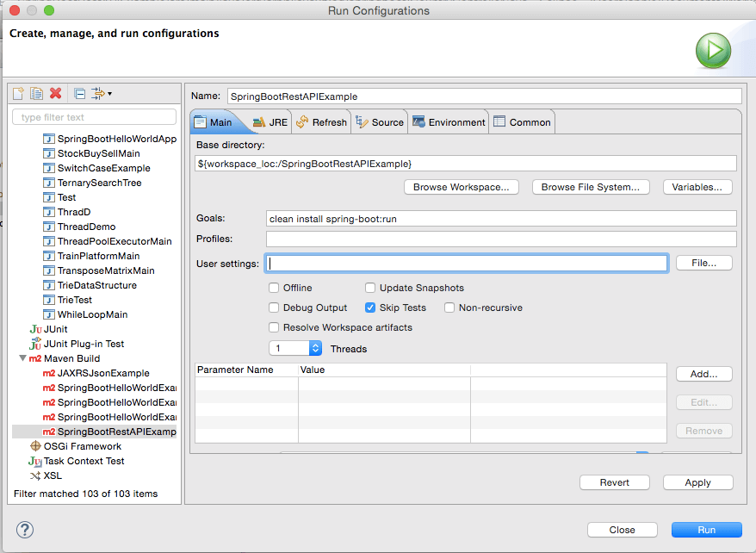Collapse the Maven Build tree node
This screenshot has height=553, width=756.
[x=22, y=358]
